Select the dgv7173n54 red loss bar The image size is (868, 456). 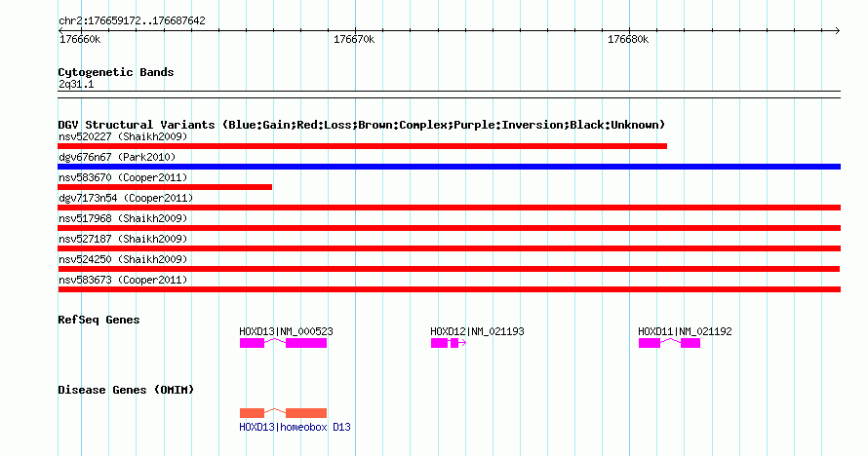pyautogui.click(x=449, y=208)
